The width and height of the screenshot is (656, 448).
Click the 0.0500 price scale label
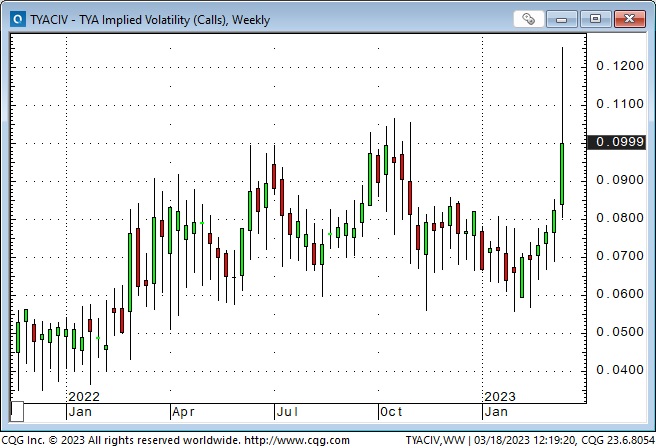(620, 332)
